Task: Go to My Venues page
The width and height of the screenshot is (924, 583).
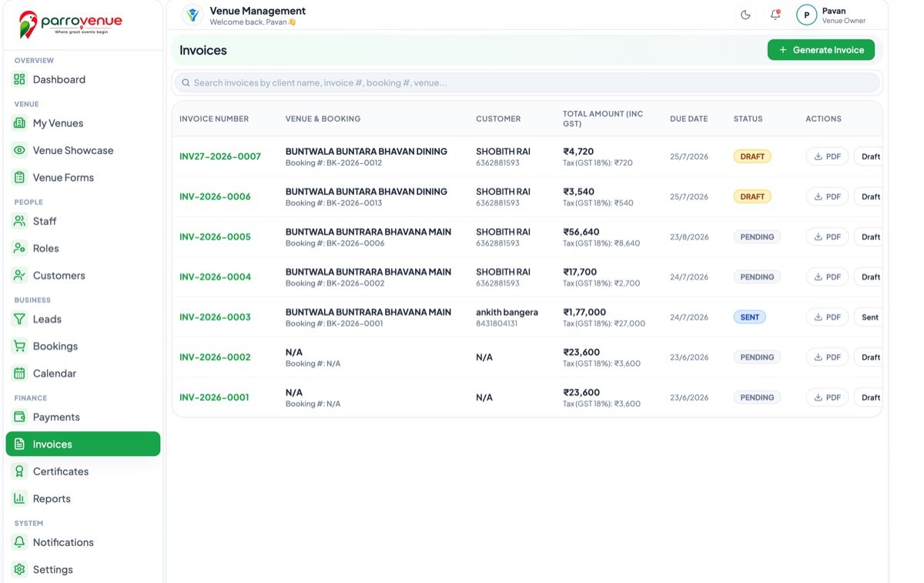Action: [x=83, y=123]
